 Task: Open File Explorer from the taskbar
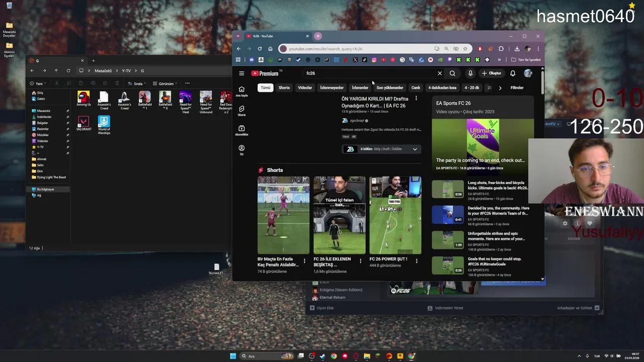point(367,356)
